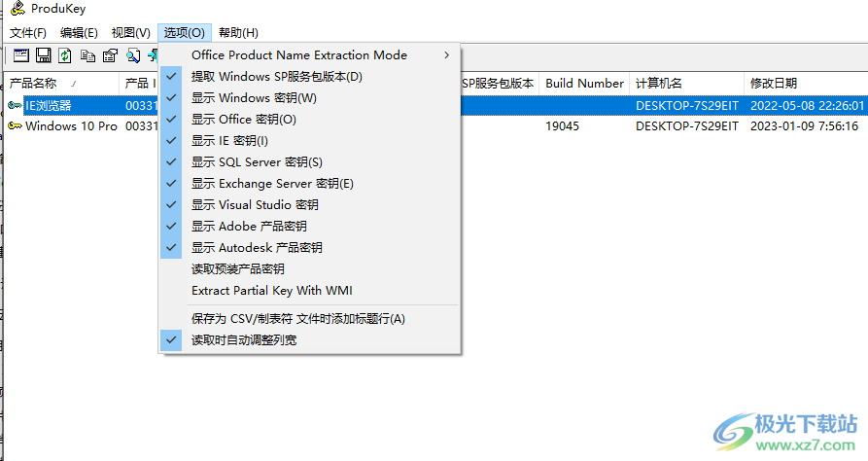This screenshot has width=868, height=461.
Task: Enable 保存为 CSV/制表符 文件时添加标题行(A)
Action: (310, 319)
